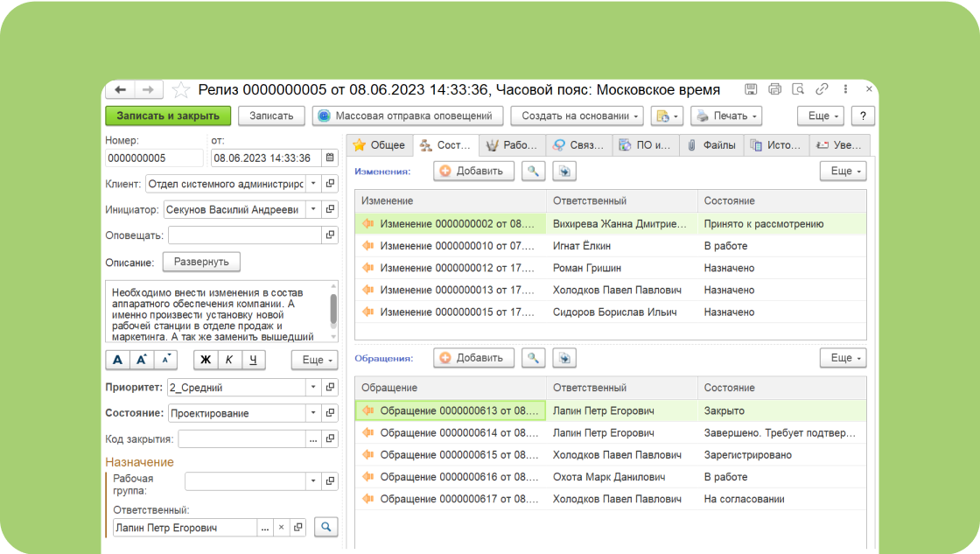Image resolution: width=980 pixels, height=554 pixels.
Task: Click Добавить in Изменения section
Action: [x=473, y=171]
